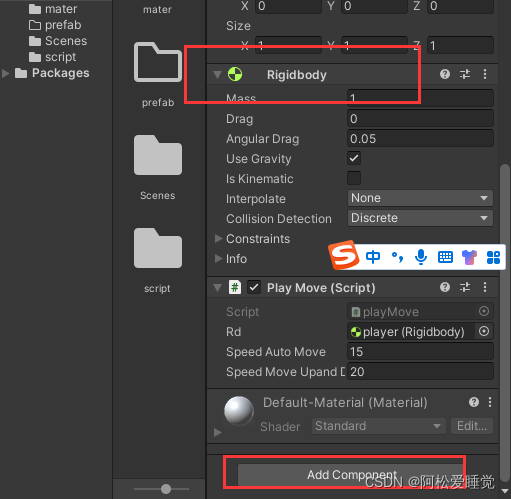Open Rigidbody help reference icon
The width and height of the screenshot is (511, 499).
click(x=445, y=74)
